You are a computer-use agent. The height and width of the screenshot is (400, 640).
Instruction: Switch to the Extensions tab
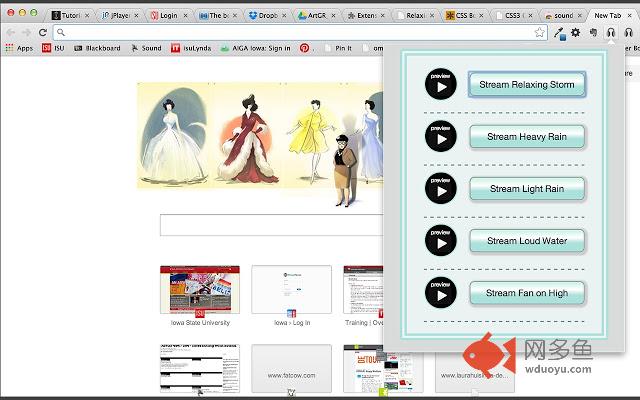coord(366,16)
